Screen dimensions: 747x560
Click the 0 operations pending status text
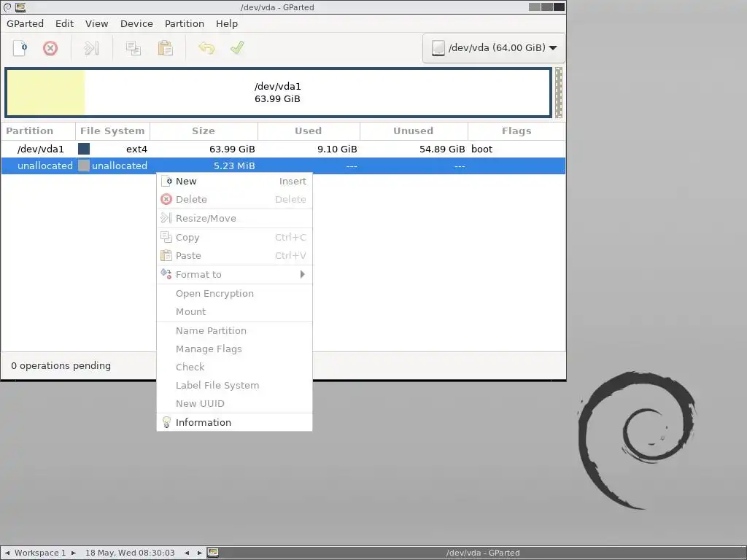(x=61, y=366)
